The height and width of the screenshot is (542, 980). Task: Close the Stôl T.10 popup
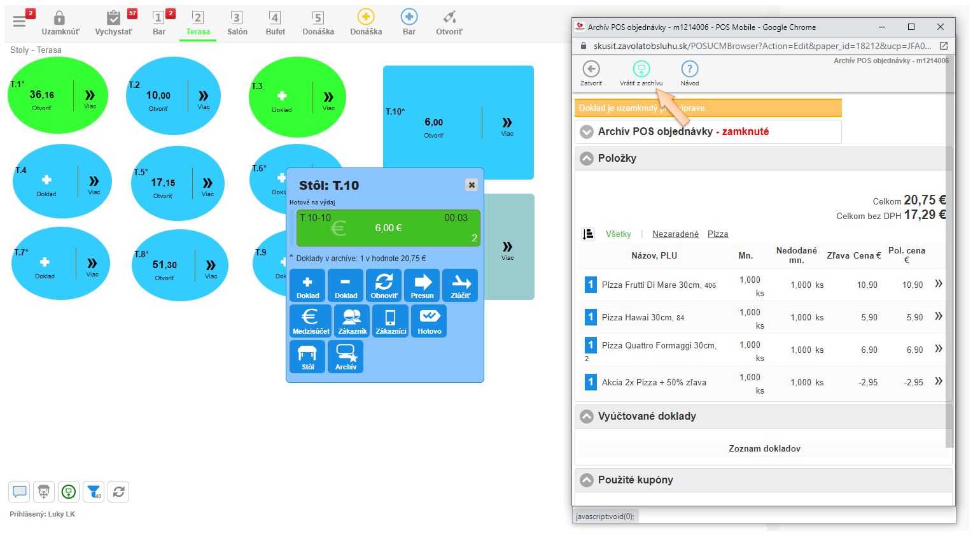click(x=472, y=185)
